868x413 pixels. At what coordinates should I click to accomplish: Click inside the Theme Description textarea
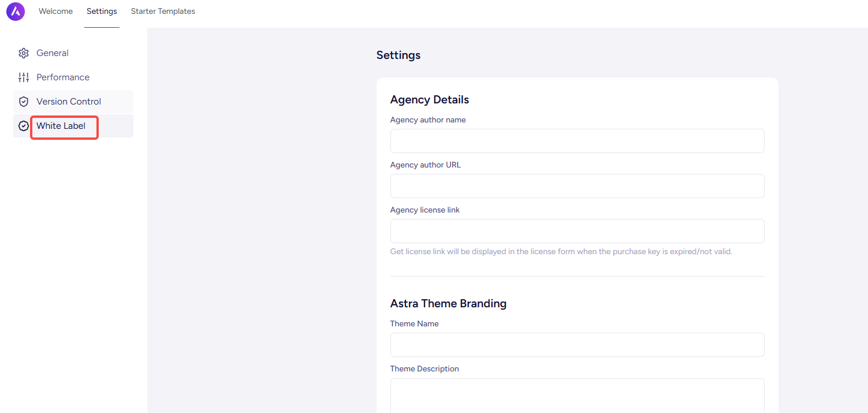tap(577, 396)
